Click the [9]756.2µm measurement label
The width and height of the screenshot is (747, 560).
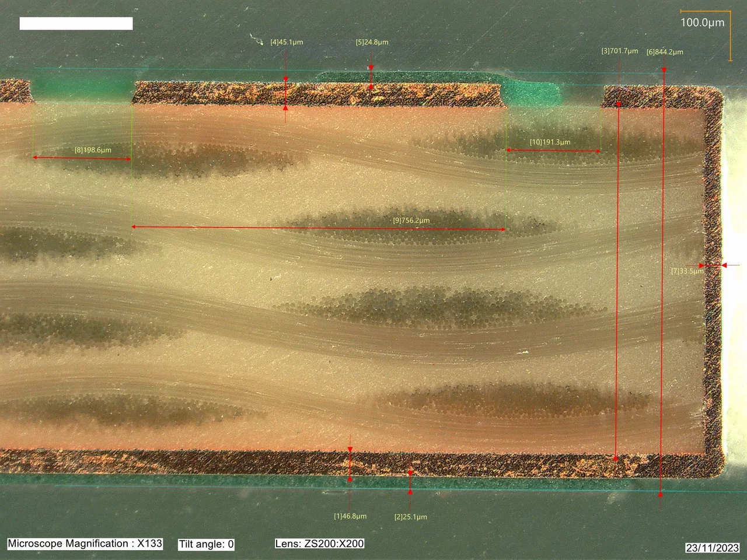coord(411,220)
